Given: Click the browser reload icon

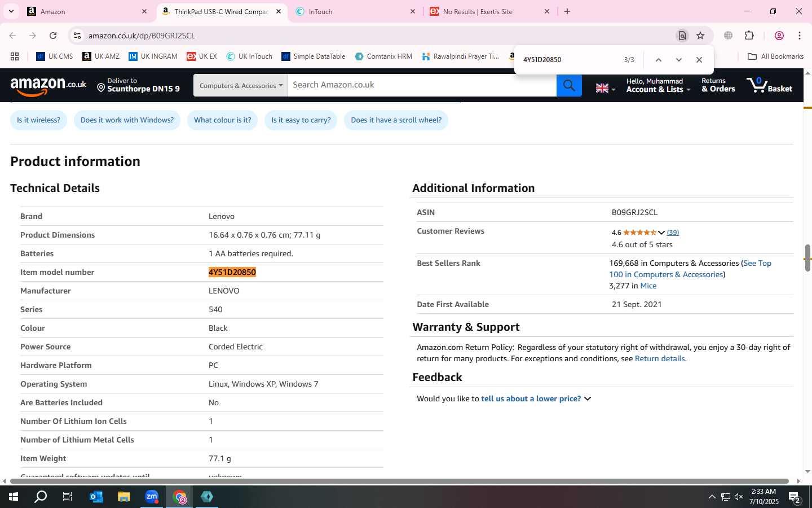Looking at the screenshot, I should (53, 36).
